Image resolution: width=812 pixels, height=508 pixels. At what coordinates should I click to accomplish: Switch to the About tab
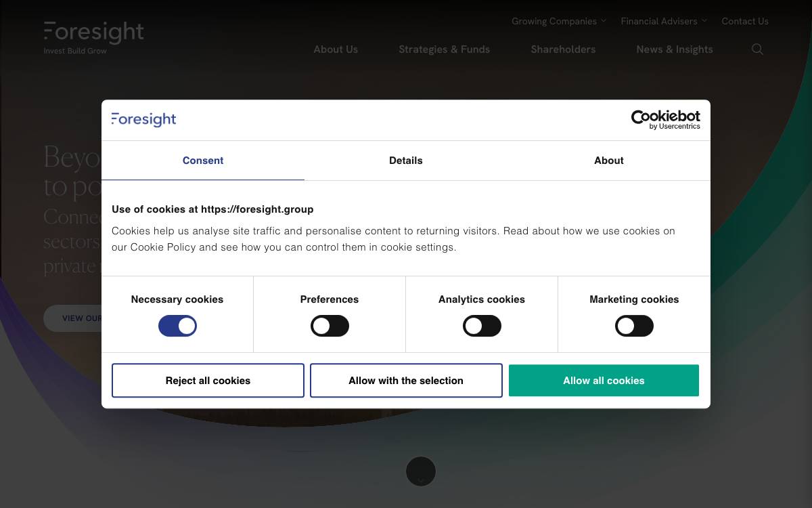tap(609, 161)
